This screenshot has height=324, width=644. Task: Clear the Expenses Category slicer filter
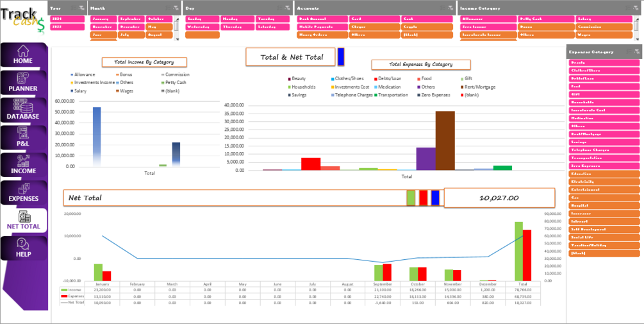(636, 52)
